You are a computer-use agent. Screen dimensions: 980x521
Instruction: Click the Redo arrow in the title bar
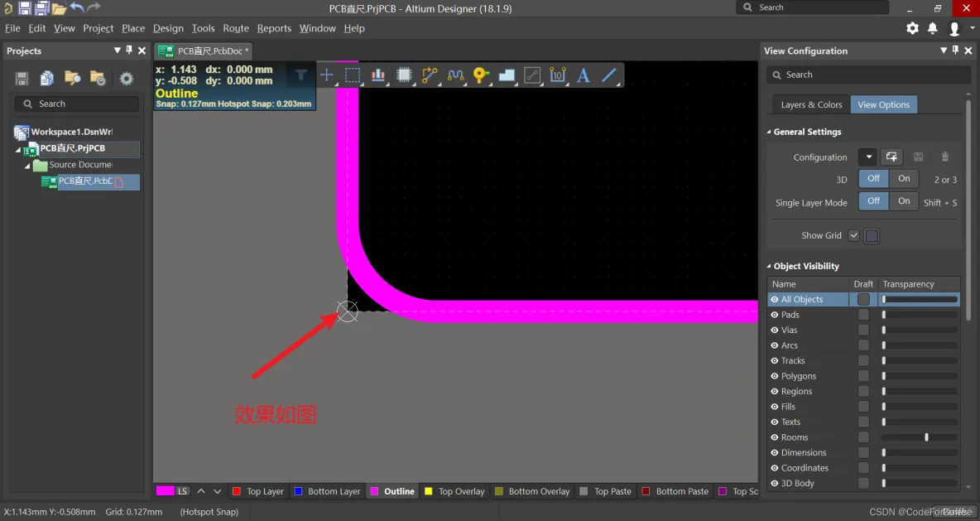coord(94,7)
